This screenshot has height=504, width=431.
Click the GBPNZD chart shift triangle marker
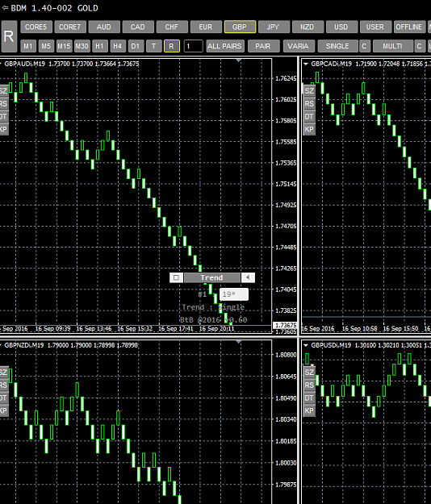238,342
